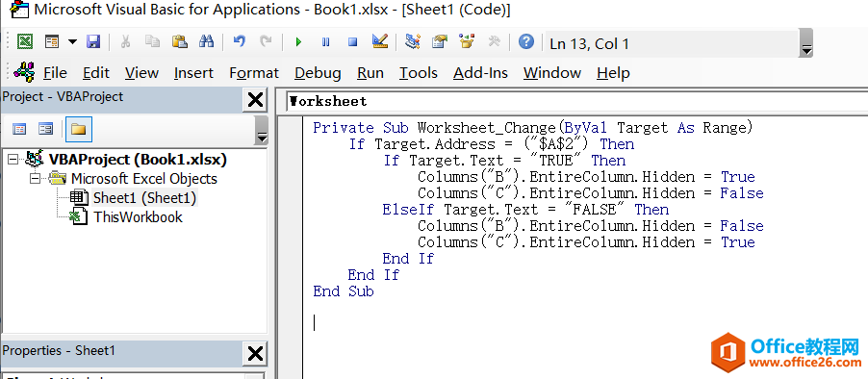
Task: Close the Project - VBAProject panel
Action: 255,100
